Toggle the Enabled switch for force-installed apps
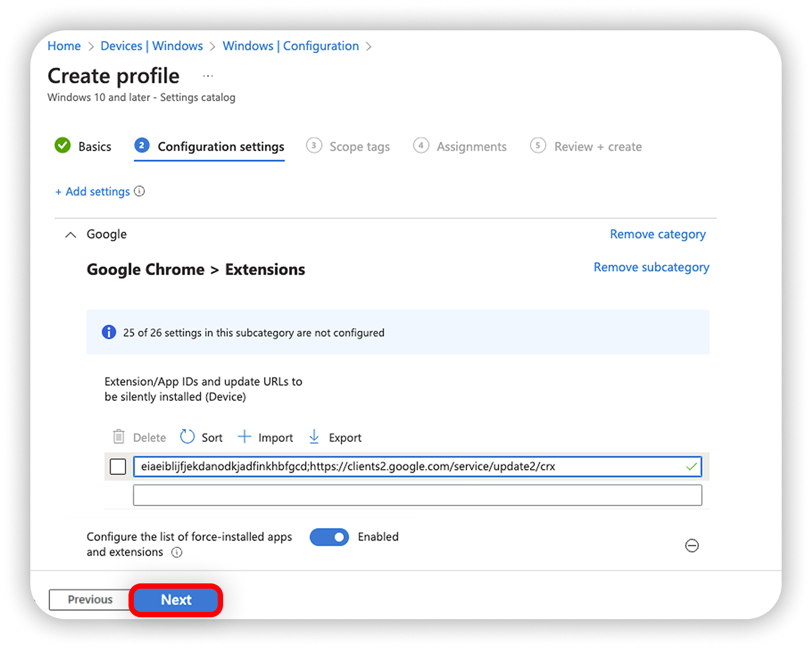812x650 pixels. click(x=329, y=537)
